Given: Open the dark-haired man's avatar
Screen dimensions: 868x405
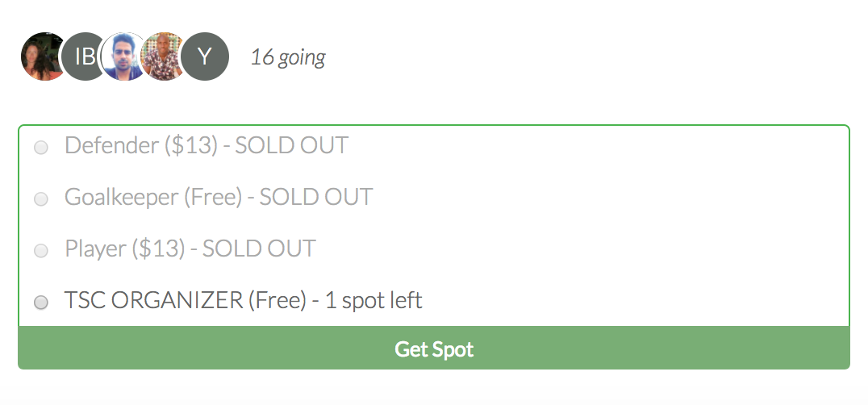Looking at the screenshot, I should (123, 56).
